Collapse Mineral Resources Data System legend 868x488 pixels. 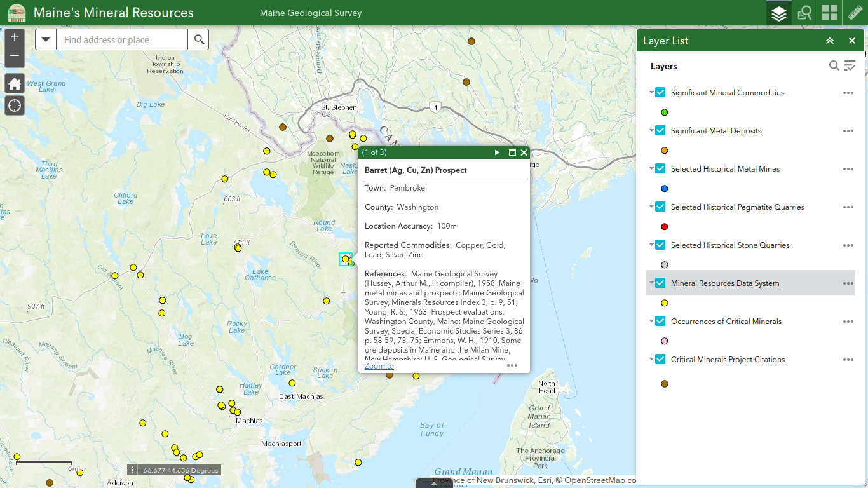(651, 283)
